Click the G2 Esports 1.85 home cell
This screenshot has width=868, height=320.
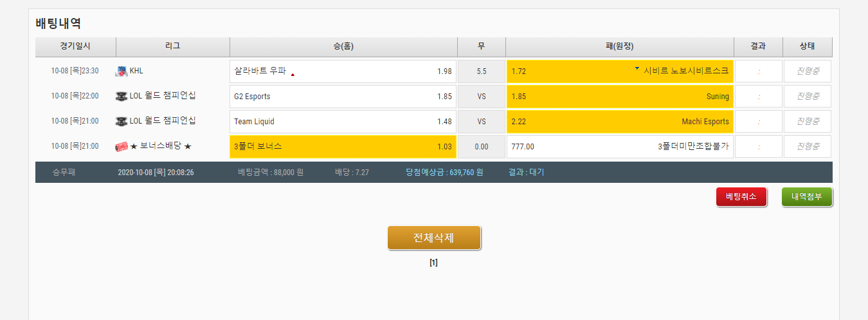343,97
